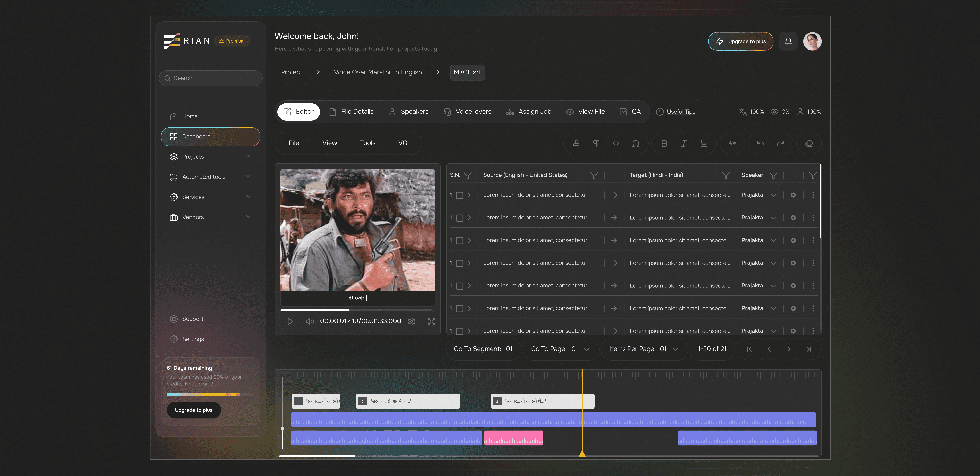Image resolution: width=980 pixels, height=476 pixels.
Task: Select the fifth segment row checkbox
Action: pos(460,286)
